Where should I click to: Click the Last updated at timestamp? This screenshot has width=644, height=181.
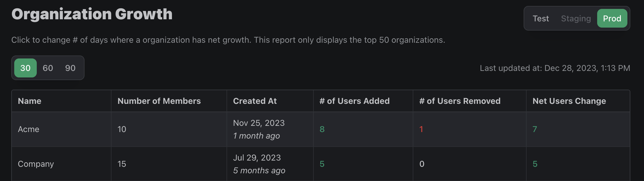555,68
